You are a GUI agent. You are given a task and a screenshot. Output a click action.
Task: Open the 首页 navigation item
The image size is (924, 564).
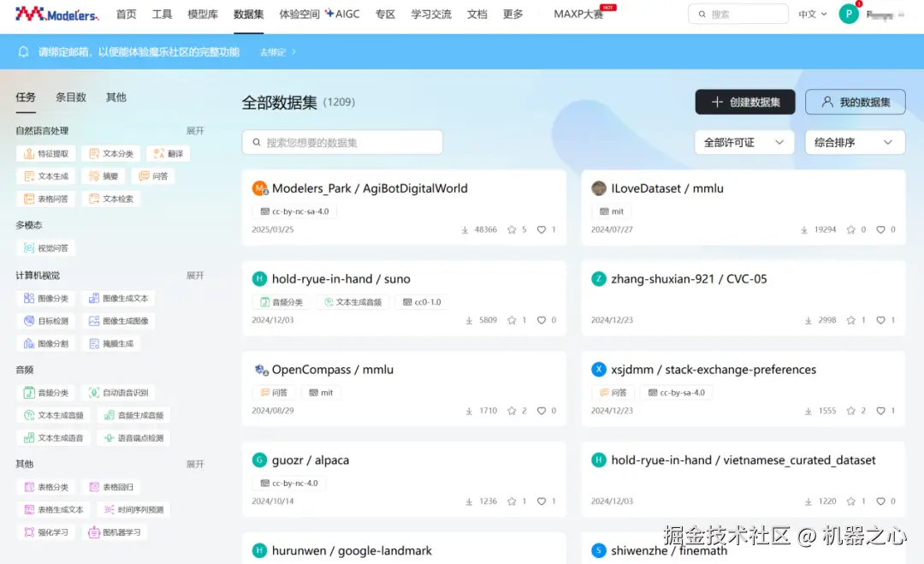[x=126, y=15]
